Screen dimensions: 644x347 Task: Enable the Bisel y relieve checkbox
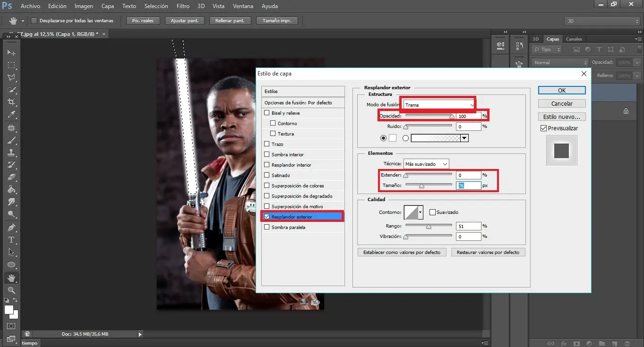pos(267,113)
